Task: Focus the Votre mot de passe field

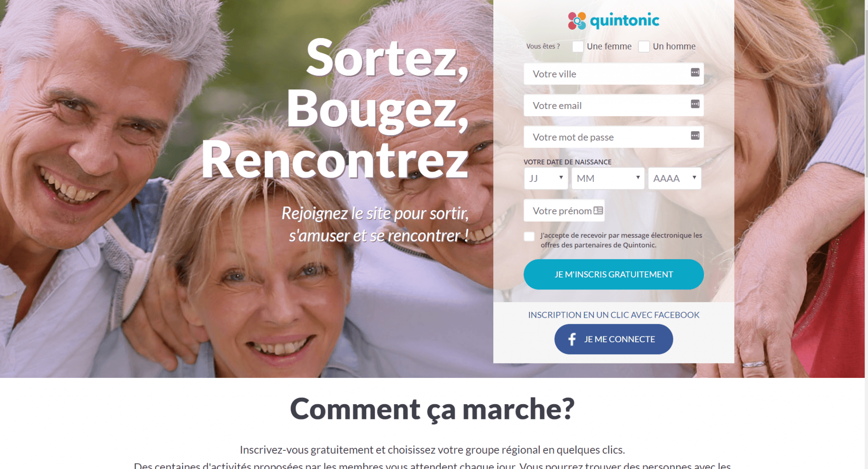Action: 614,137
